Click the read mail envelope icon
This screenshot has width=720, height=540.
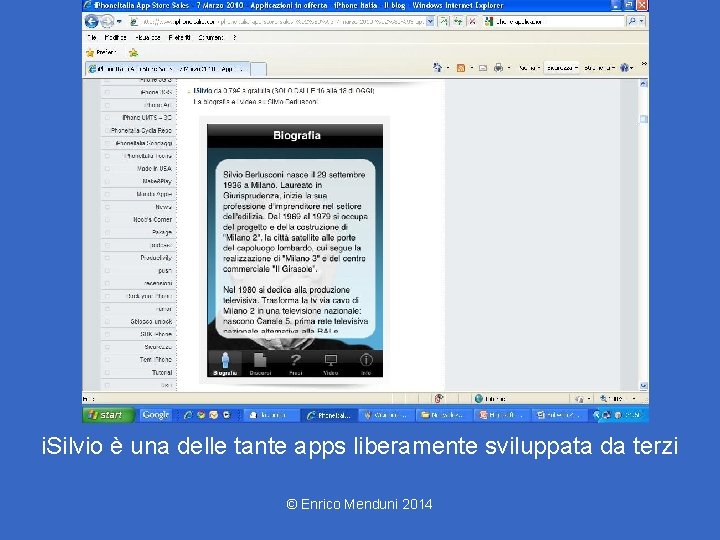(483, 68)
